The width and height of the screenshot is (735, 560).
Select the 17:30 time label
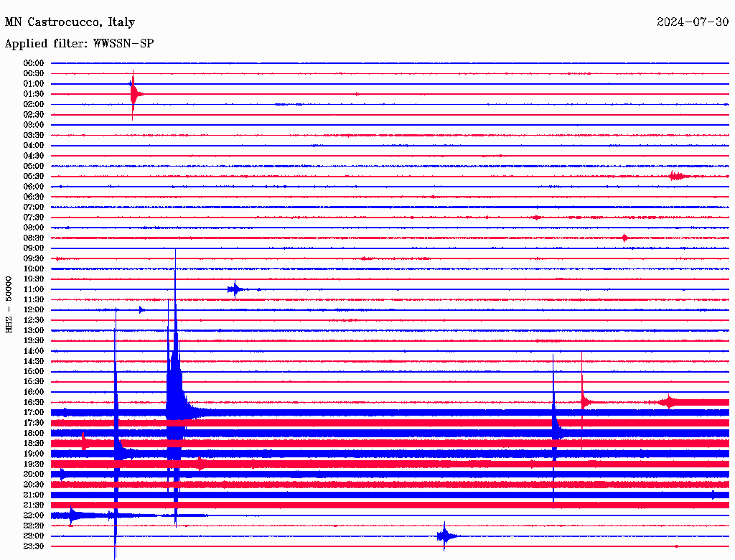click(33, 423)
